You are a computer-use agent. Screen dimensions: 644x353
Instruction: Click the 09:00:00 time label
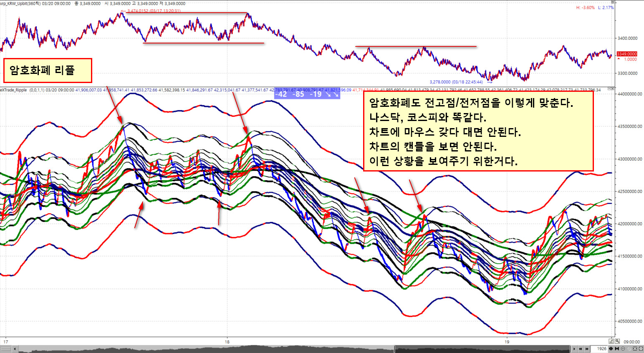(x=631, y=342)
